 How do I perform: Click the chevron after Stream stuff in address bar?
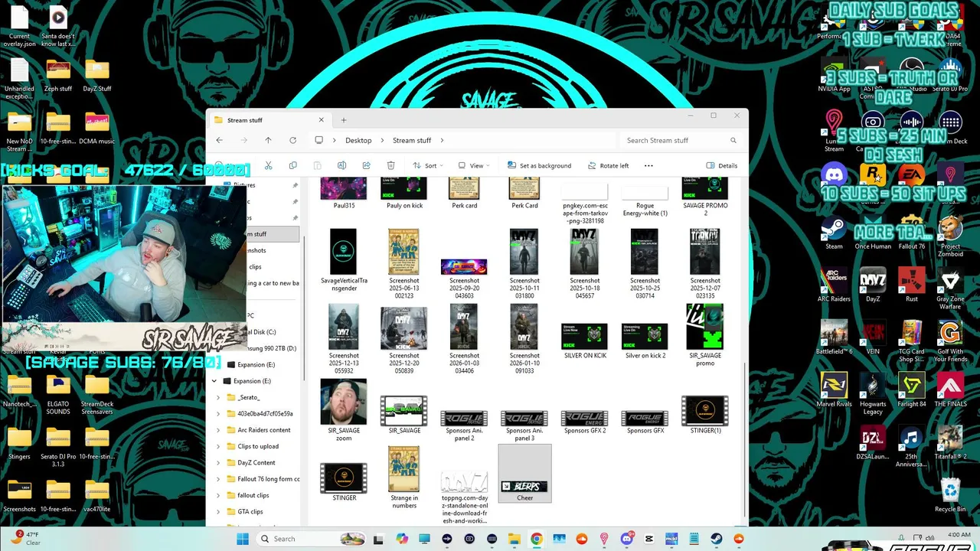[442, 140]
